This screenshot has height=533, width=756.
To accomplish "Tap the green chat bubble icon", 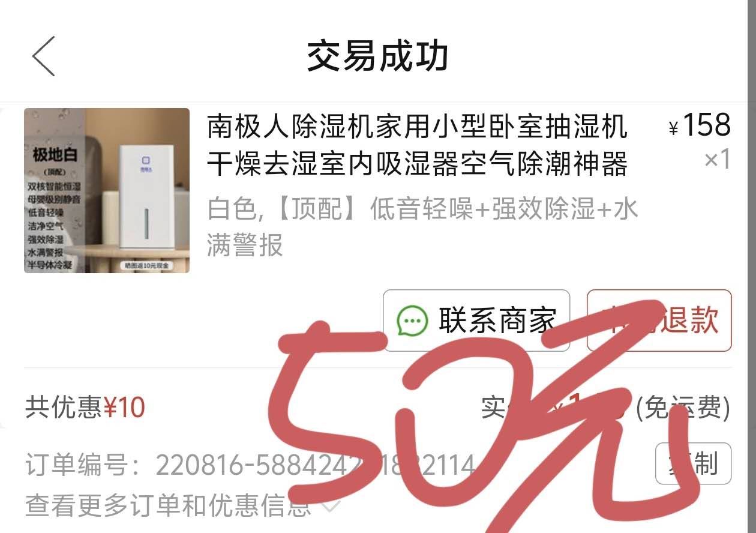I will pyautogui.click(x=412, y=321).
